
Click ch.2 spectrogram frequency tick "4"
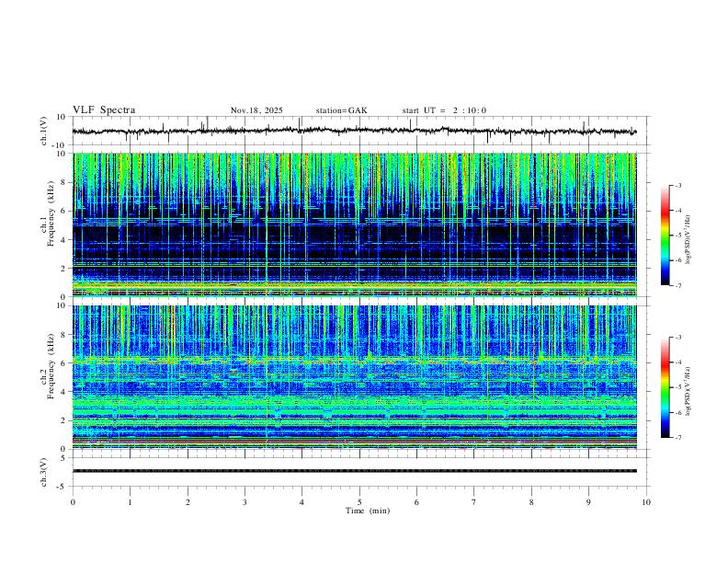(63, 392)
